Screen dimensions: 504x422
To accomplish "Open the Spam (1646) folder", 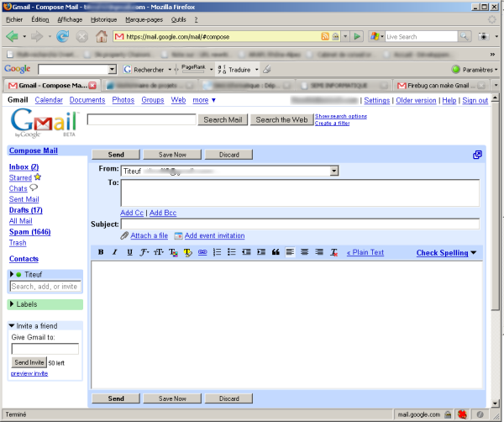I will (30, 232).
